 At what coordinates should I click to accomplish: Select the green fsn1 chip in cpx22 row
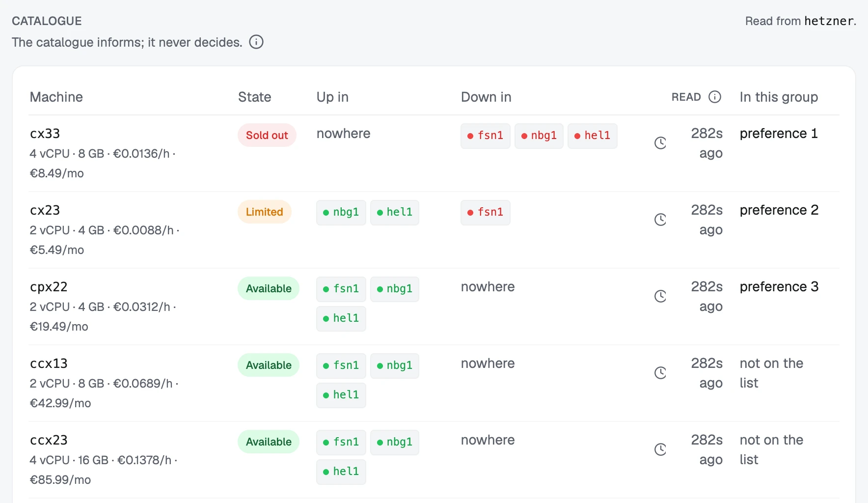(341, 289)
